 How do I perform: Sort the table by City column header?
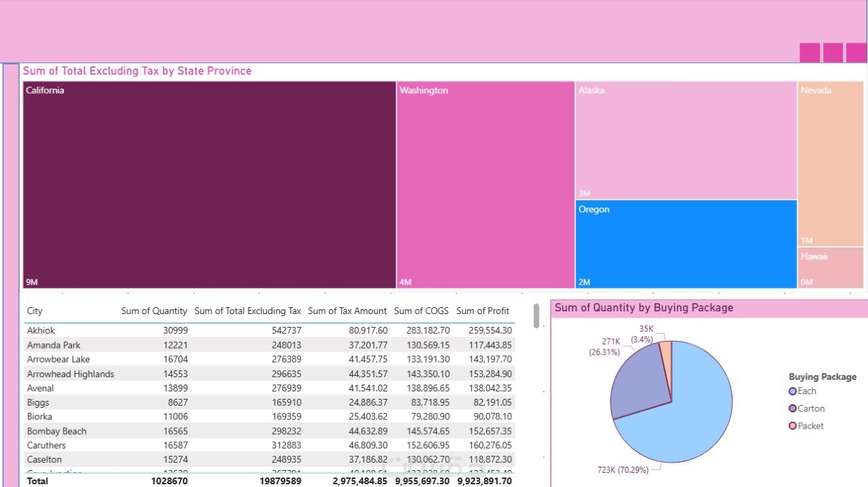35,311
